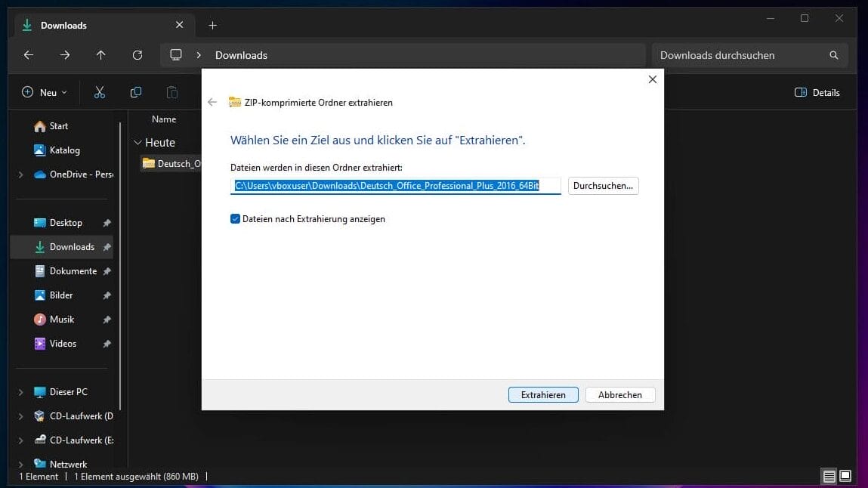Screen dimensions: 868x488
Task: Expand the OneDrive tree node
Action: coord(20,175)
